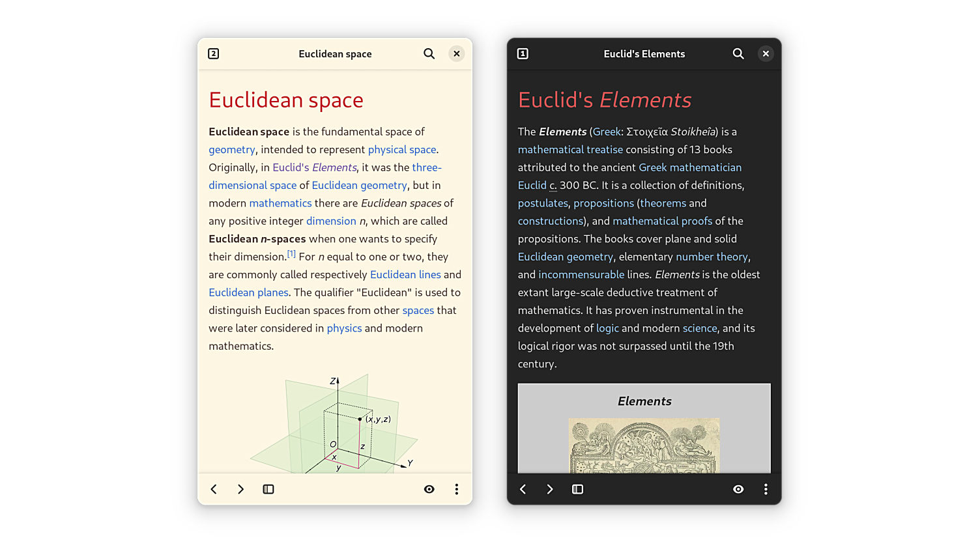Open three-dot menu in Euclidean space window

tap(457, 489)
